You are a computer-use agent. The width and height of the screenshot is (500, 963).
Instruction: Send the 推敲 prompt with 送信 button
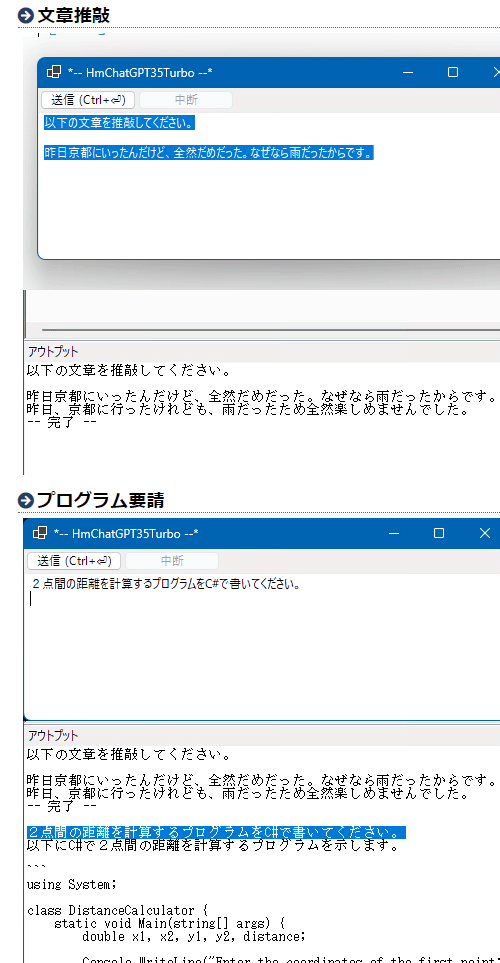coord(88,100)
